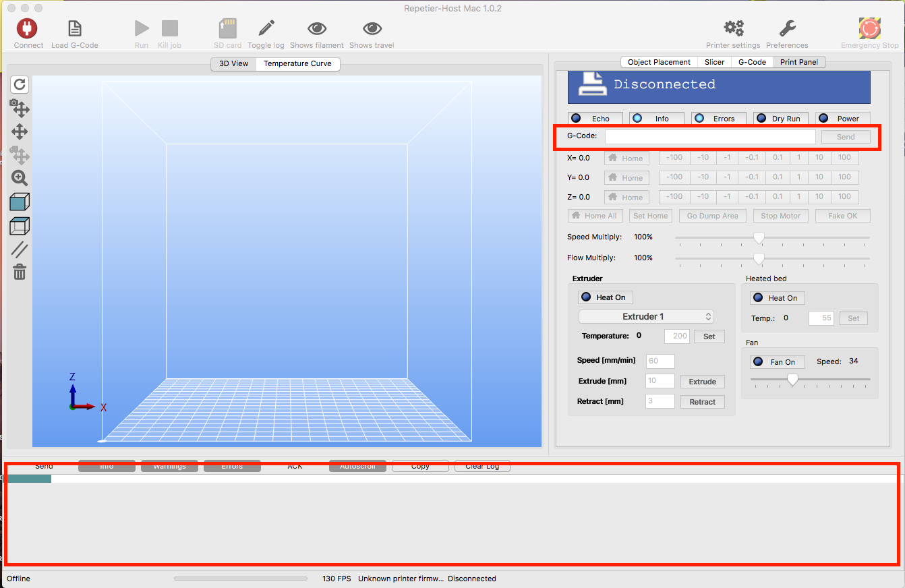Open Printer settings gears icon
905x588 pixels.
point(733,28)
